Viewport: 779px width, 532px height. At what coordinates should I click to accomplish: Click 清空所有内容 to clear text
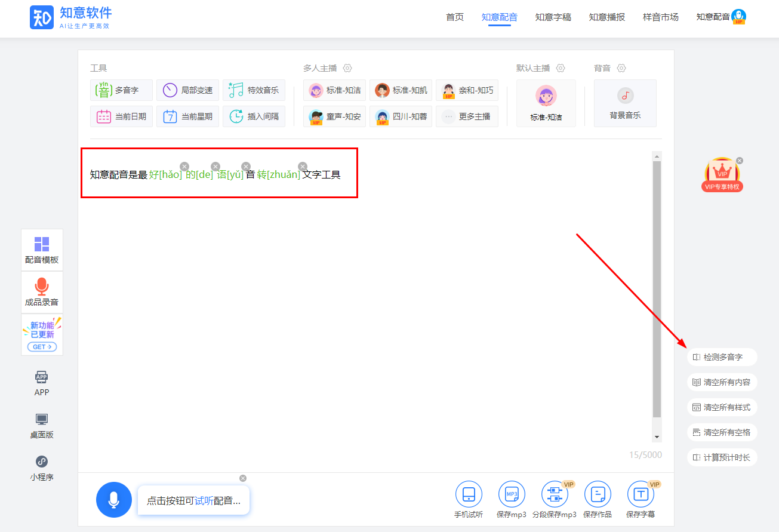coord(722,382)
